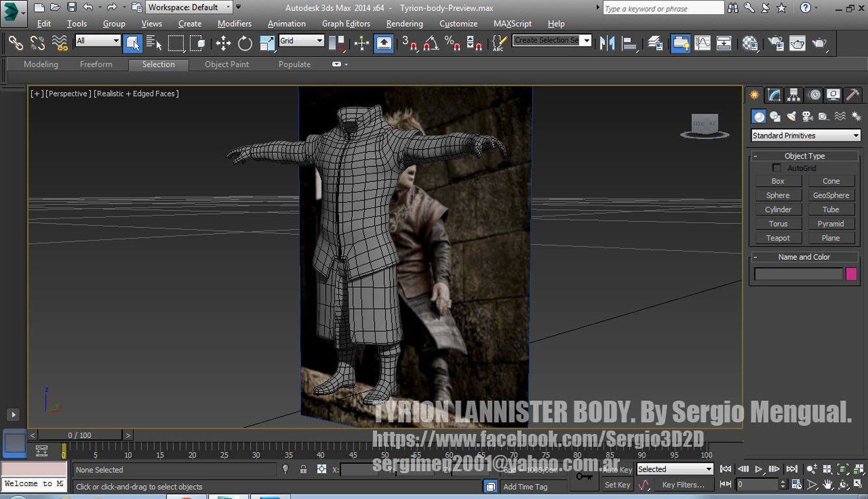Image resolution: width=868 pixels, height=499 pixels.
Task: Click the Teapot primitive button
Action: click(x=778, y=238)
